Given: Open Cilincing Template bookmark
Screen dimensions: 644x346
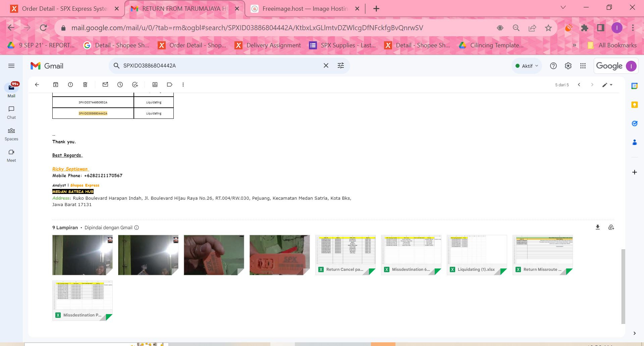Looking at the screenshot, I should (491, 45).
